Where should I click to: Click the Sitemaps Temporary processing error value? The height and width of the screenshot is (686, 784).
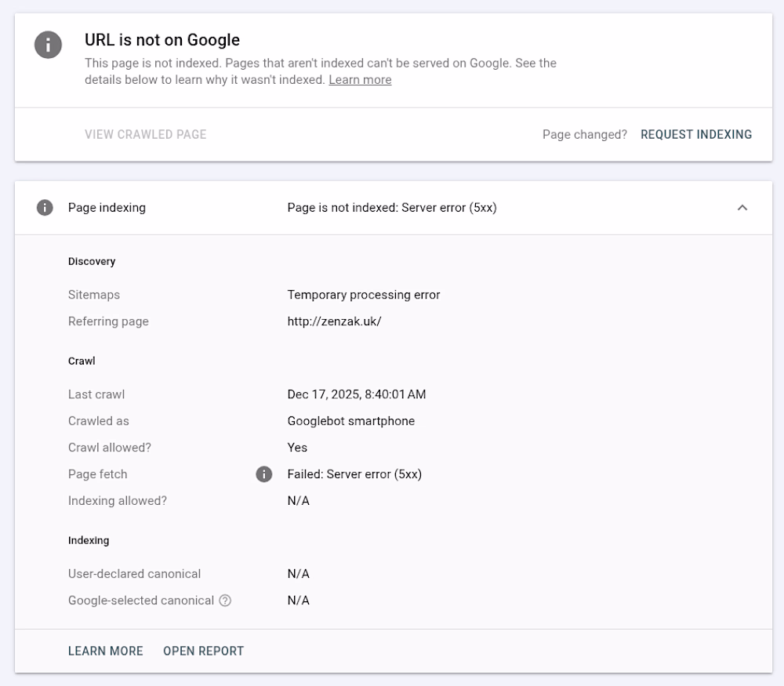click(364, 295)
